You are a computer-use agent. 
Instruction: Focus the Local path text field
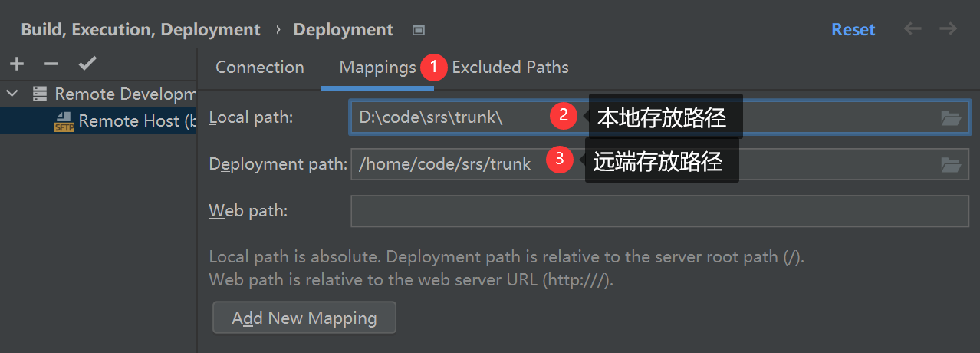(452, 118)
